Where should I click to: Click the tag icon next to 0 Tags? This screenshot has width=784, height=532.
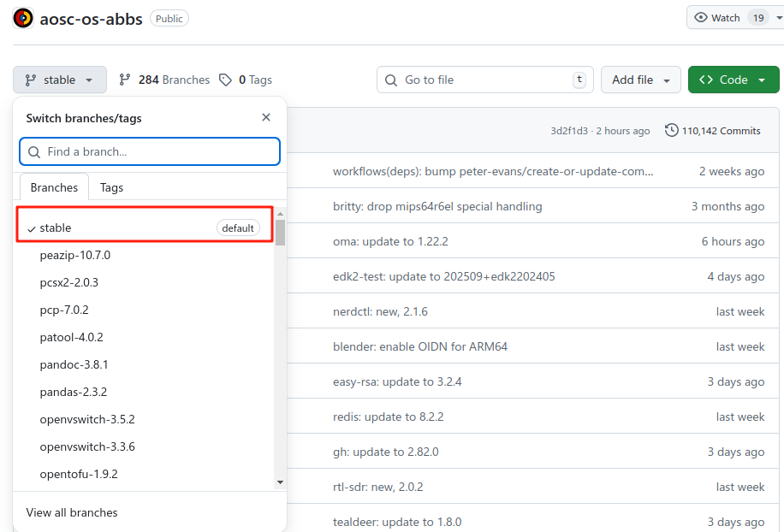(x=225, y=80)
